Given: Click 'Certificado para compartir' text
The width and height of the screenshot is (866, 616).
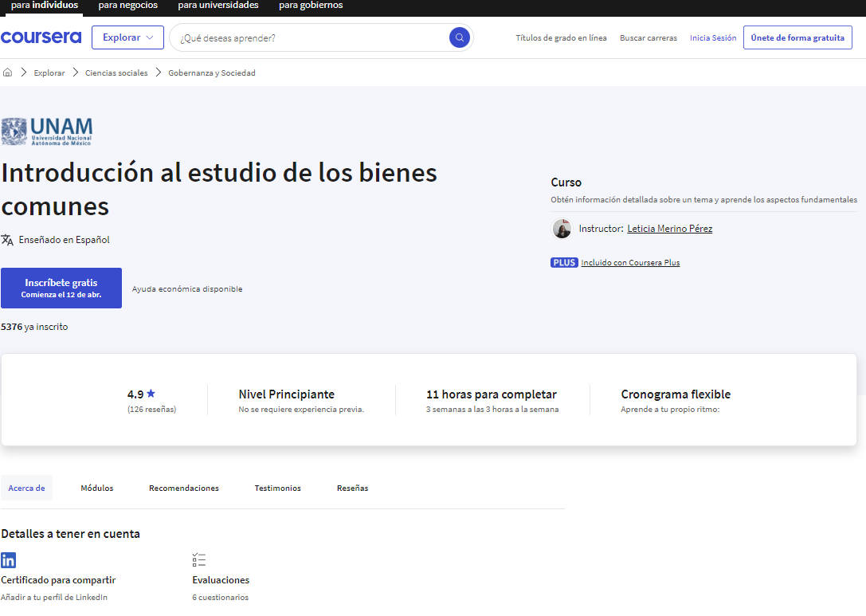Looking at the screenshot, I should pyautogui.click(x=58, y=580).
